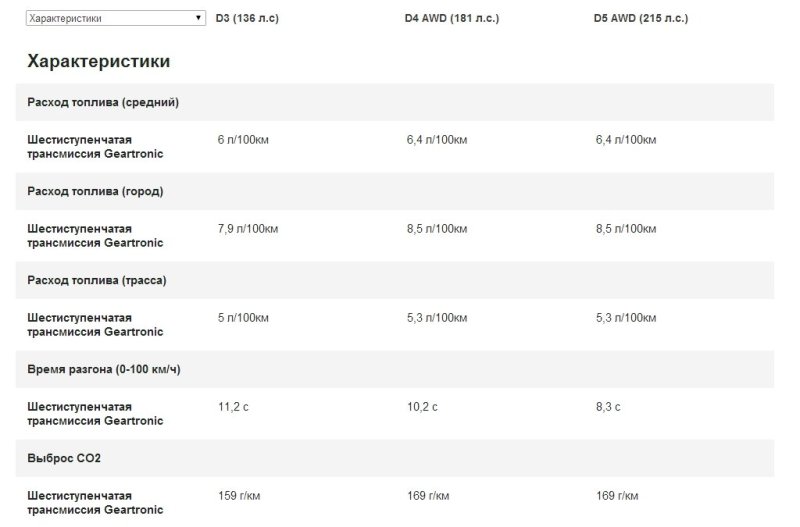Image resolution: width=800 pixels, height=527 pixels.
Task: Click the 159 г/км CO2 emission value
Action: coord(237,496)
